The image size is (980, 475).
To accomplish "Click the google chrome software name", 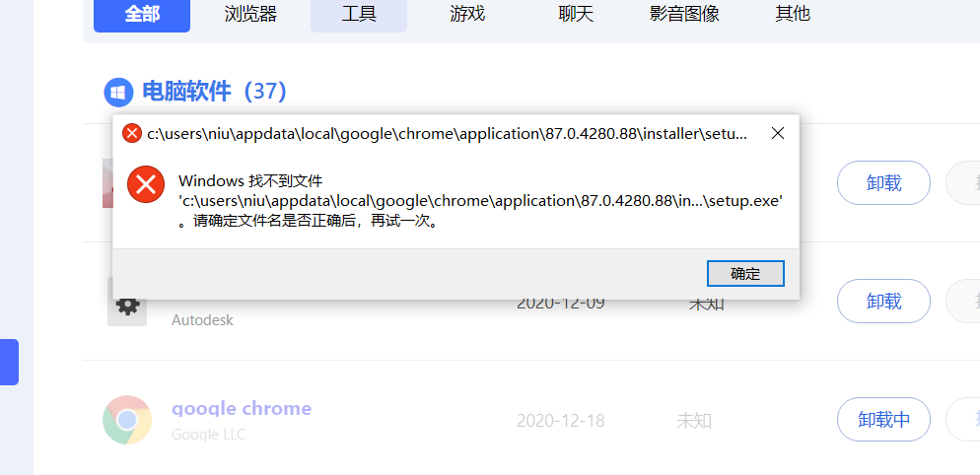I will click(x=242, y=409).
